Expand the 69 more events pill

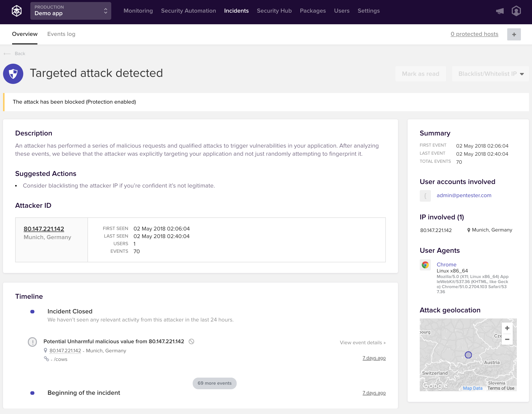tap(214, 383)
